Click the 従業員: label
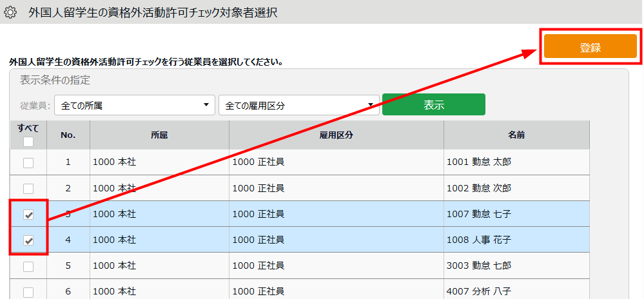The width and height of the screenshot is (644, 299). [35, 106]
